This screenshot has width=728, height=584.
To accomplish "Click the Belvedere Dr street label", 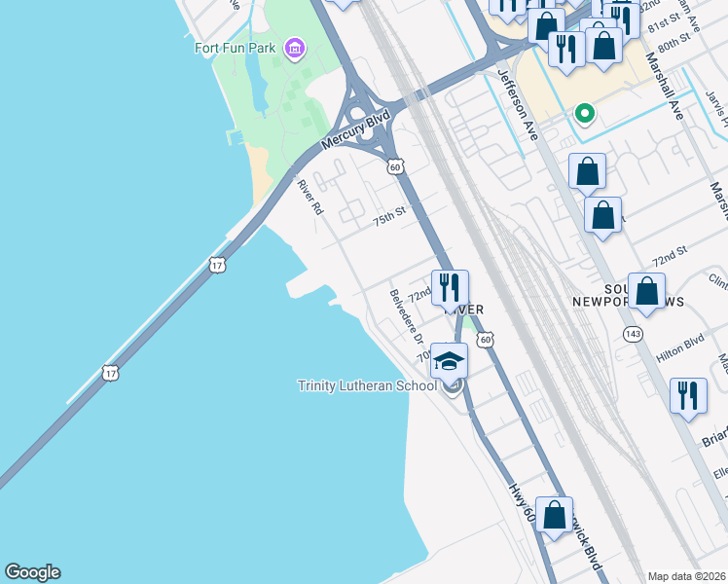I will 407,317.
